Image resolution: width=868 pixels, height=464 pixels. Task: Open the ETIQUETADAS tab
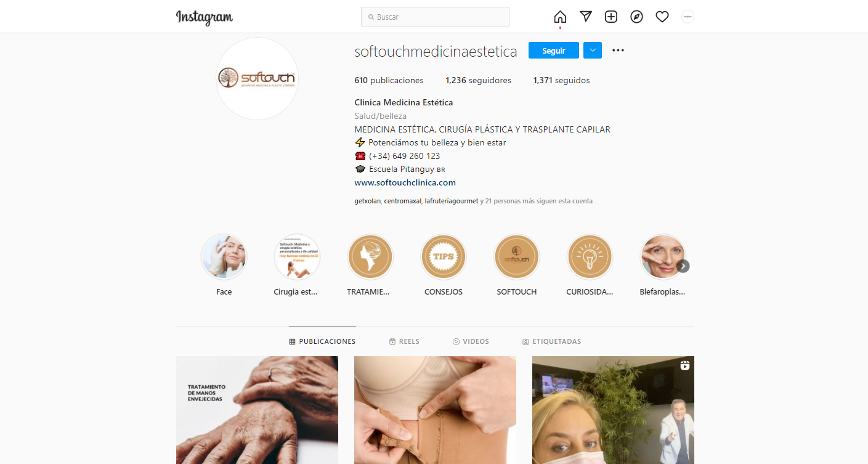[551, 341]
